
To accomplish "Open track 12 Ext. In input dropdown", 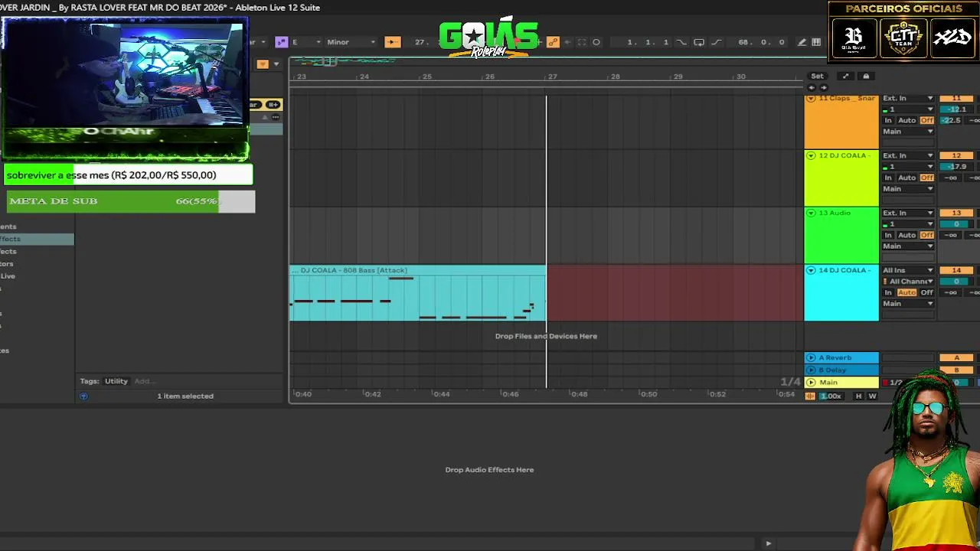I will (908, 155).
